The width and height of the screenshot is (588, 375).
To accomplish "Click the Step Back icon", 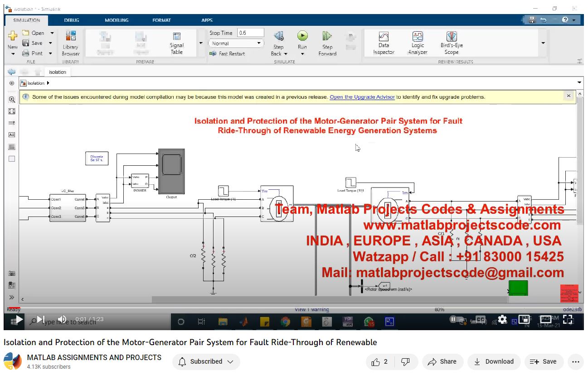I will [x=279, y=36].
